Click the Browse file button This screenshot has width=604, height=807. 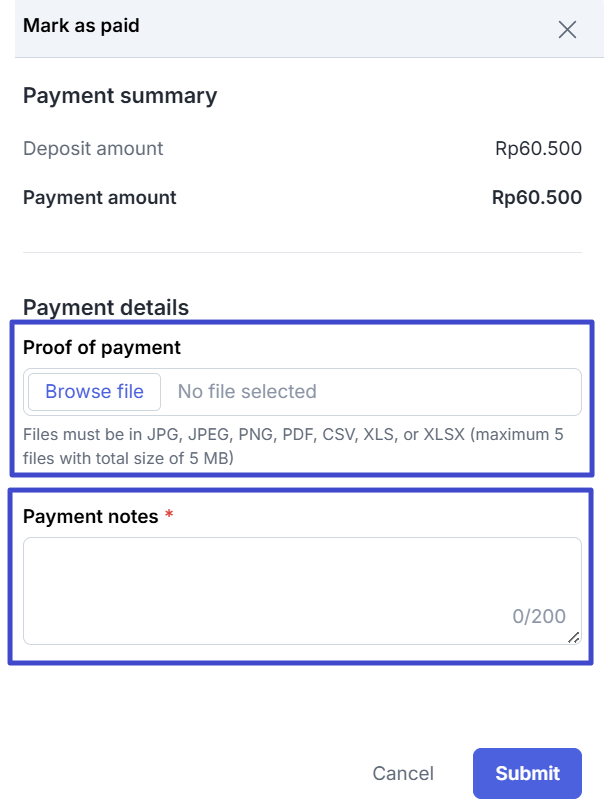coord(94,392)
